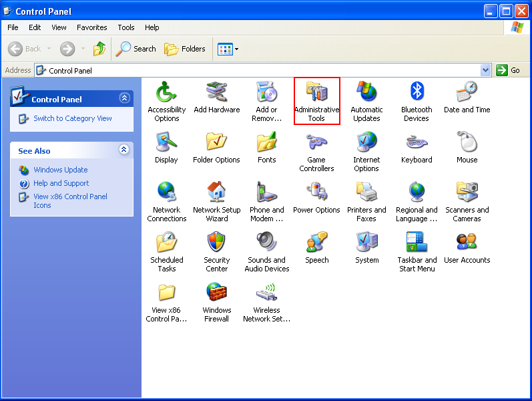Open Printers and Faxes icon
The height and width of the screenshot is (401, 532).
click(x=366, y=202)
